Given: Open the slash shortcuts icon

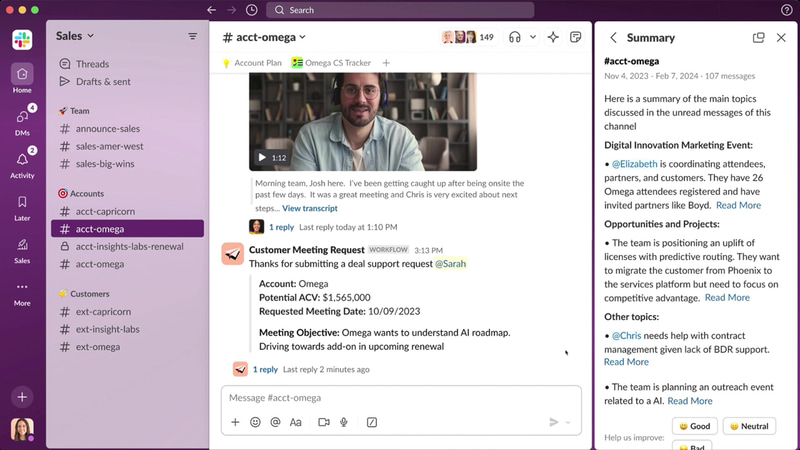Looking at the screenshot, I should tap(372, 422).
